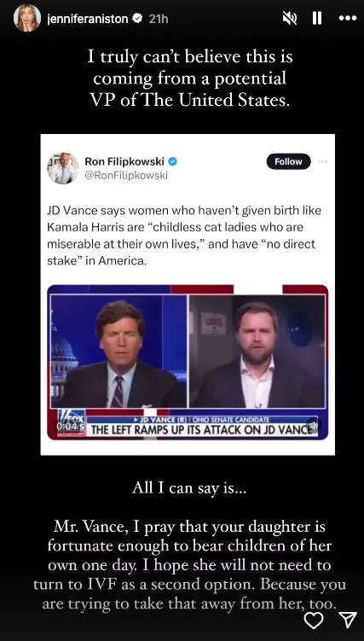Click the Ron Filipkowski display name
Viewport: 364px width, 641px height.
point(124,161)
